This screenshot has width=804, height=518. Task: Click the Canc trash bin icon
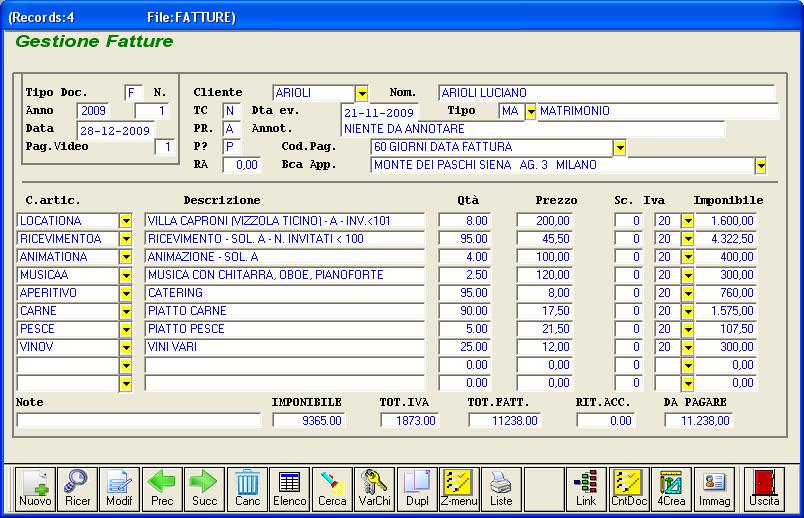(x=247, y=489)
